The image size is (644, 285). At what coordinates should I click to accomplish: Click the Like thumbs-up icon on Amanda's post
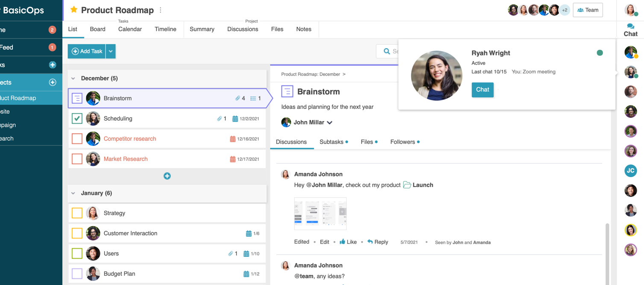coord(342,242)
